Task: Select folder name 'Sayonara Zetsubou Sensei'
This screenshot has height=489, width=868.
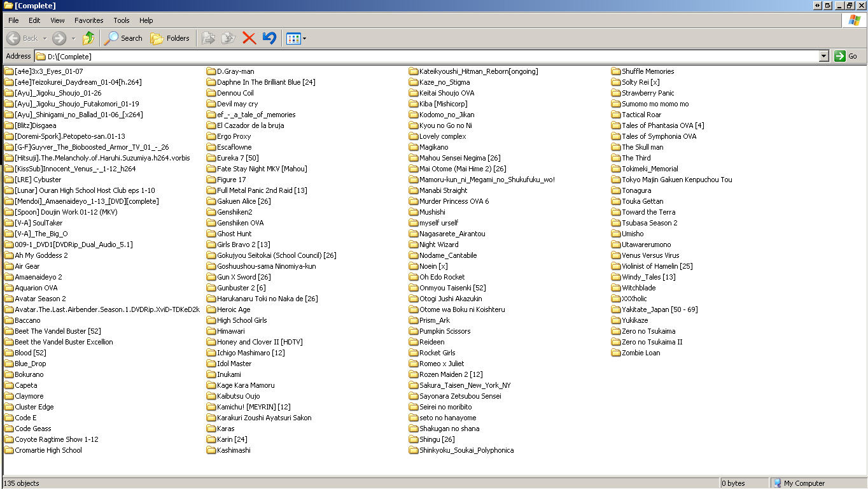Action: tap(460, 396)
